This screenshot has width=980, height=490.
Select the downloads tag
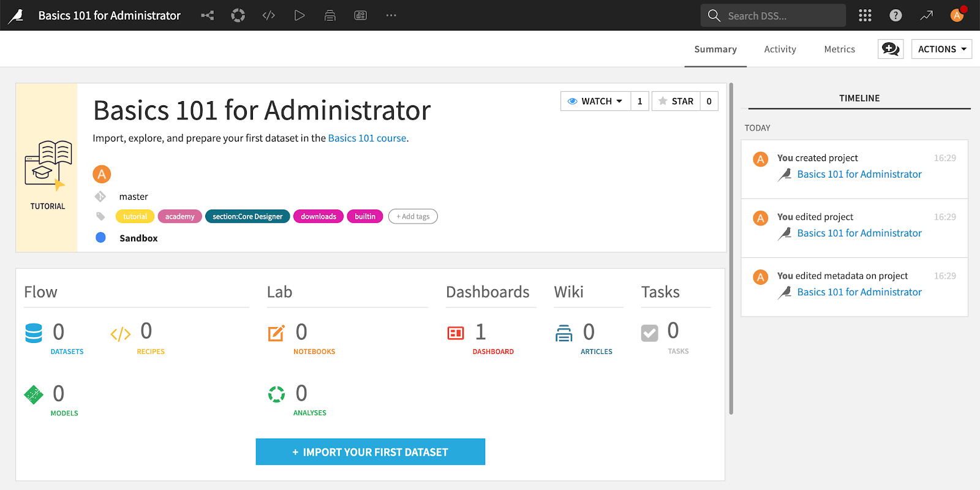pyautogui.click(x=318, y=216)
